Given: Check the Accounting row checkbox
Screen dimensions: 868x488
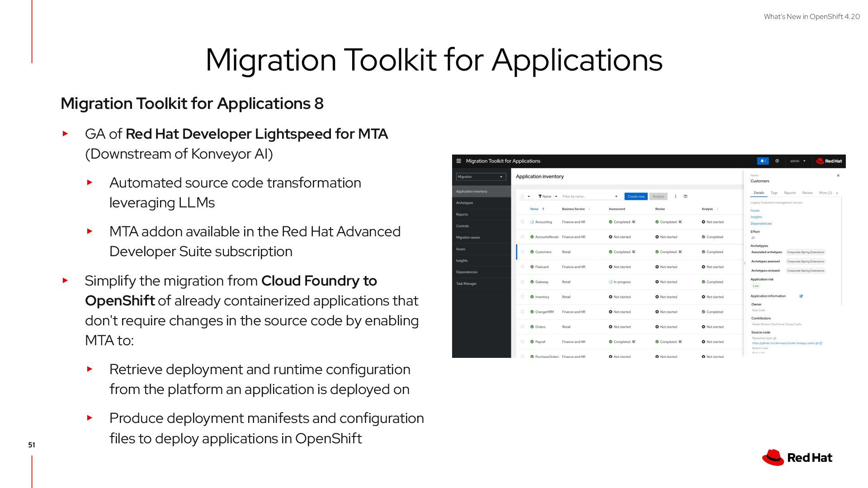Looking at the screenshot, I should (x=522, y=222).
